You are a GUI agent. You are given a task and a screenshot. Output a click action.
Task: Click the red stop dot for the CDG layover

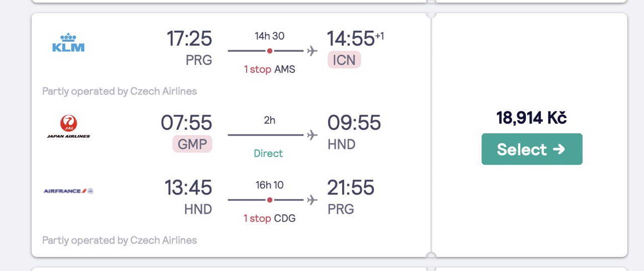(270, 200)
